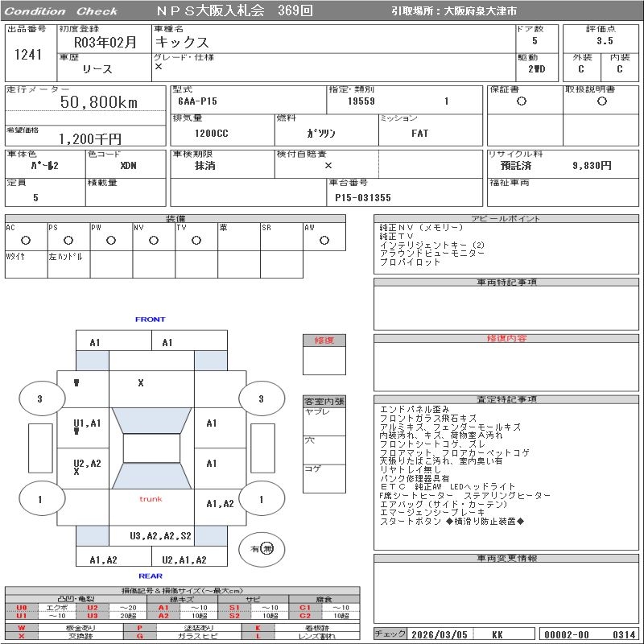
Task: Click the 取扱説明書 manual circle mark
Action: (x=601, y=101)
